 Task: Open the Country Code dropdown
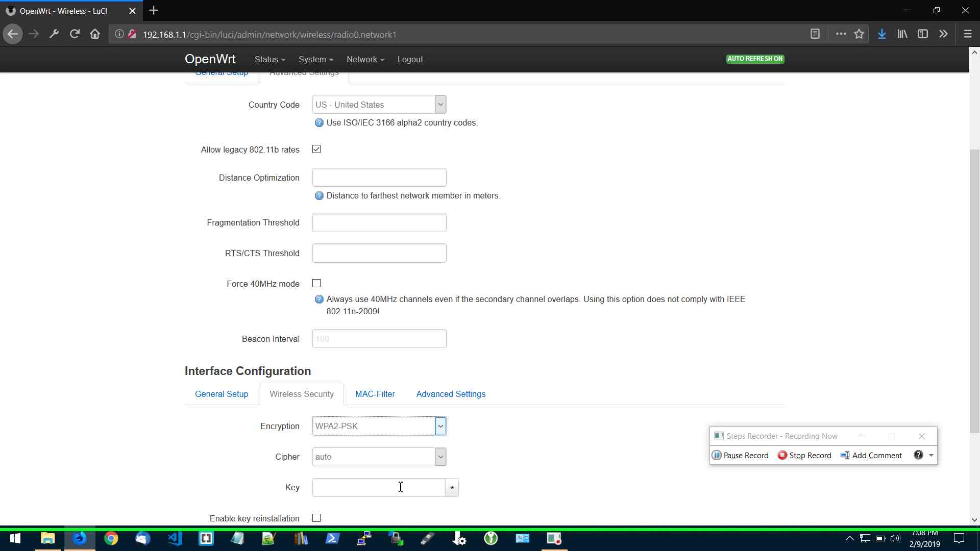click(x=379, y=105)
